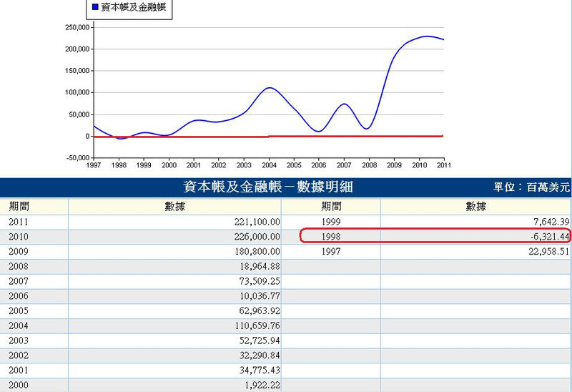Select the value 110,659.76
The image size is (572, 392).
pos(257,325)
